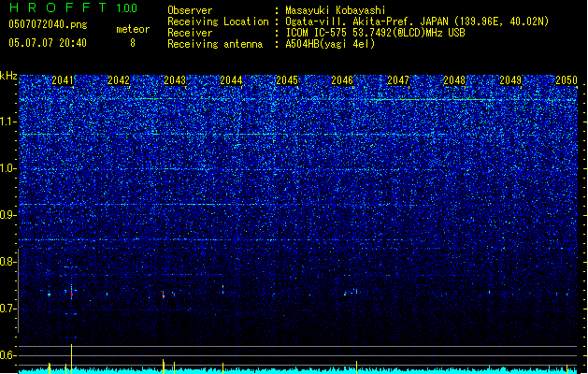
Task: Click the kHz axis unit label
Action: click(x=8, y=76)
